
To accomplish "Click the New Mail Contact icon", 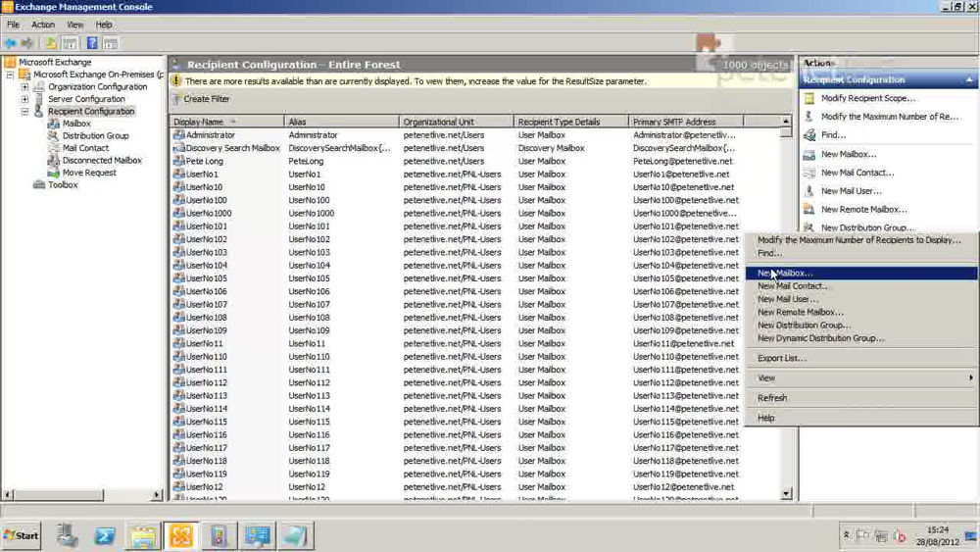I will coord(809,173).
